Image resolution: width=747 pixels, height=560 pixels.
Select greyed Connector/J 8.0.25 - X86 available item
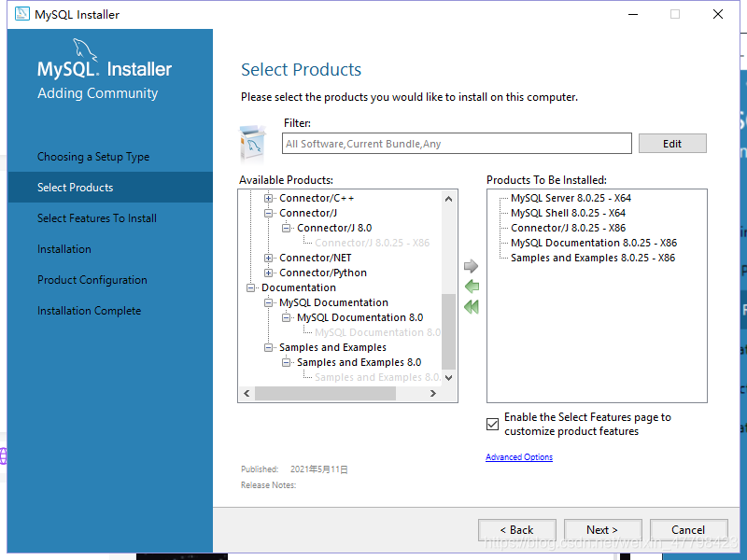[372, 243]
